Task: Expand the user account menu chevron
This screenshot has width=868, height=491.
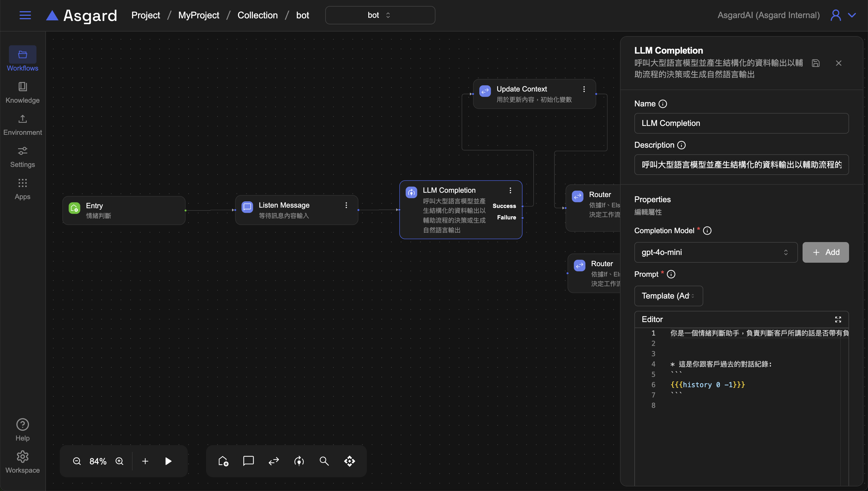Action: tap(852, 15)
